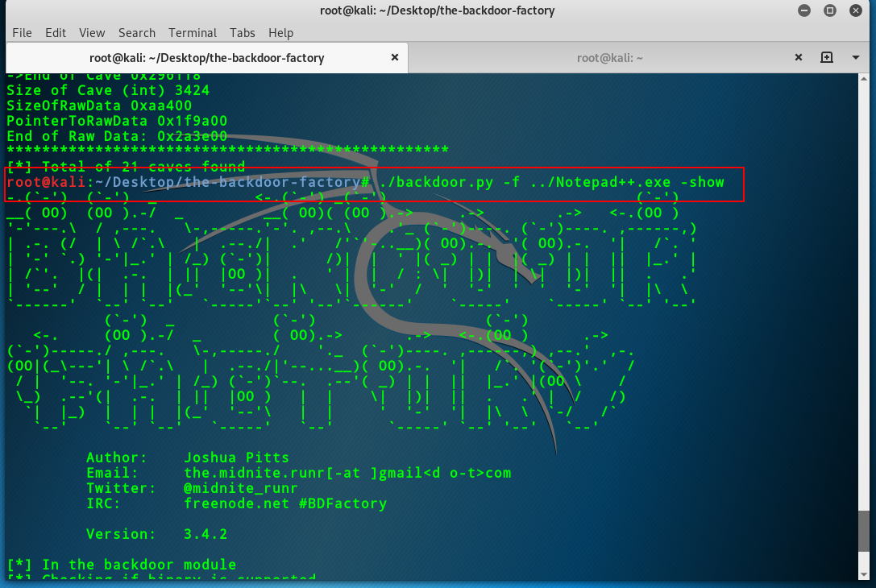Click the scrollbar up arrow
Viewport: 876px width, 588px height.
864,79
